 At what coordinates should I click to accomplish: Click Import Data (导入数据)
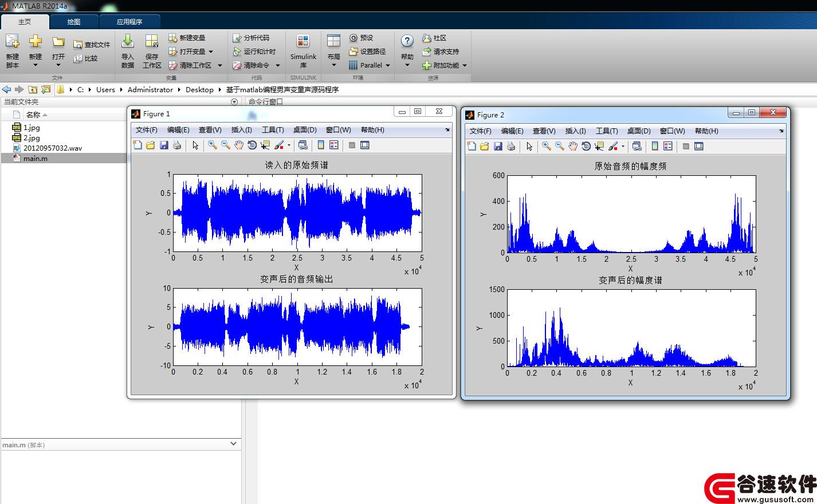tap(128, 50)
